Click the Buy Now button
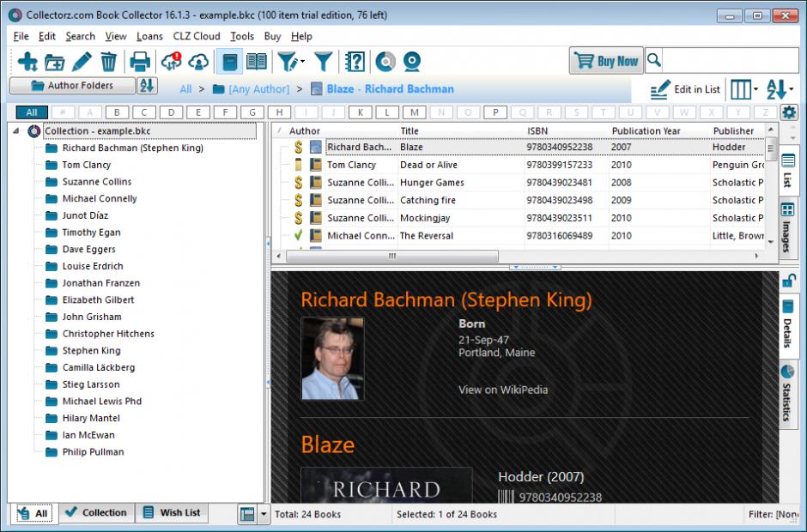 tap(606, 61)
